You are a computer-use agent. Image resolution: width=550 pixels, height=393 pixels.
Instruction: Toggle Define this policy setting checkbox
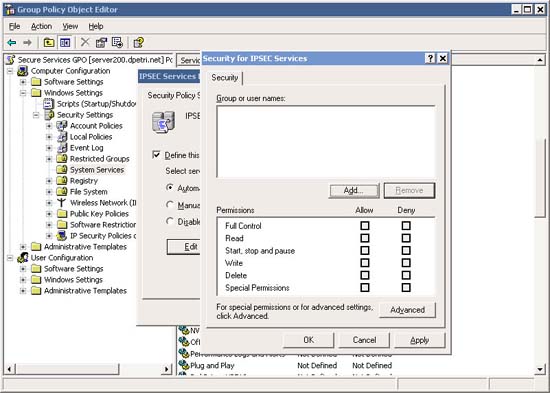pos(156,155)
